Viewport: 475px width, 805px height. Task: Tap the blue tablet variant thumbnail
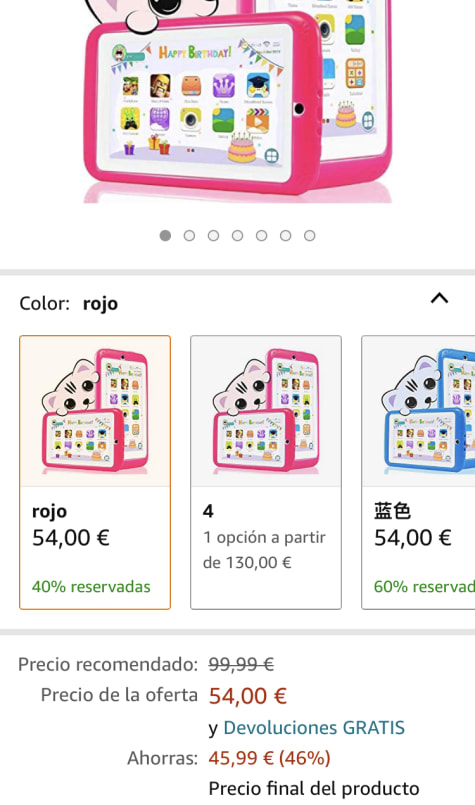tap(419, 411)
